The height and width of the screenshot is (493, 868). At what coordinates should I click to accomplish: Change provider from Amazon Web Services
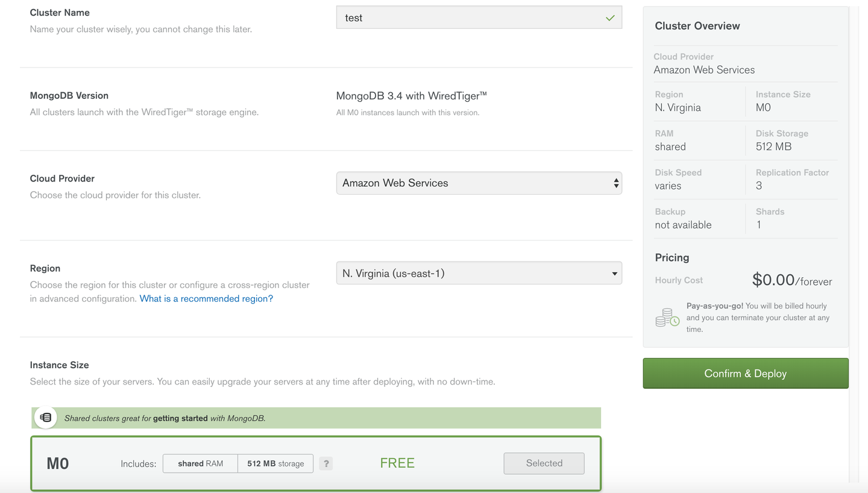[x=479, y=183]
